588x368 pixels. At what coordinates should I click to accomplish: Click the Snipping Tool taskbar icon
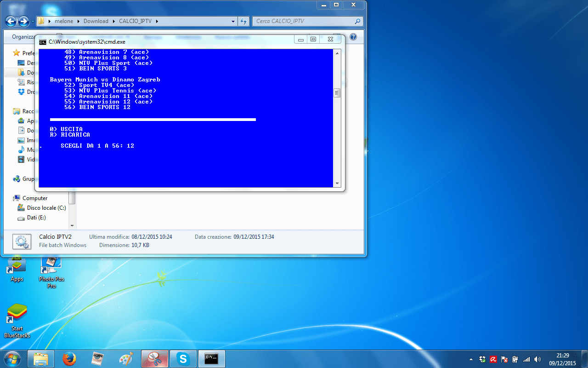(155, 358)
